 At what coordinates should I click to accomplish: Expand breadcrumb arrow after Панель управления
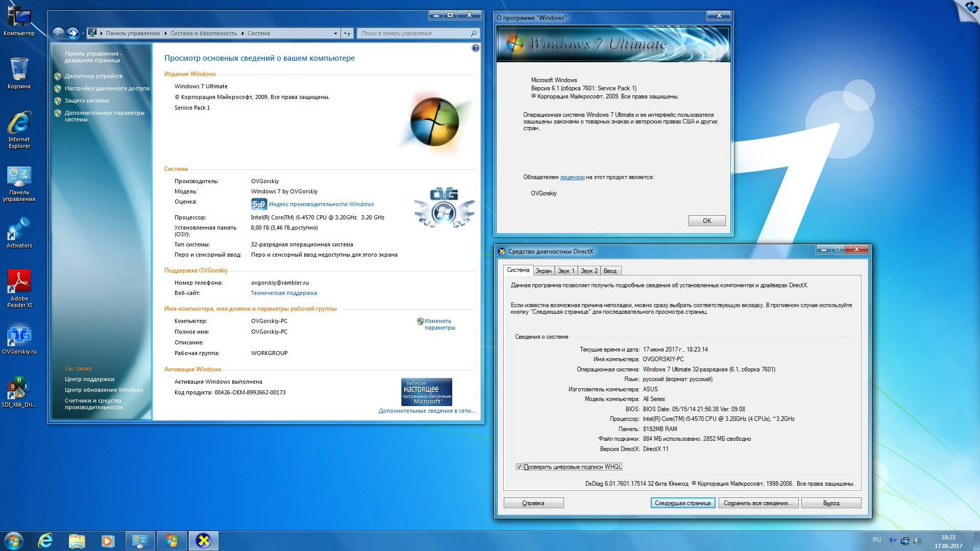165,33
